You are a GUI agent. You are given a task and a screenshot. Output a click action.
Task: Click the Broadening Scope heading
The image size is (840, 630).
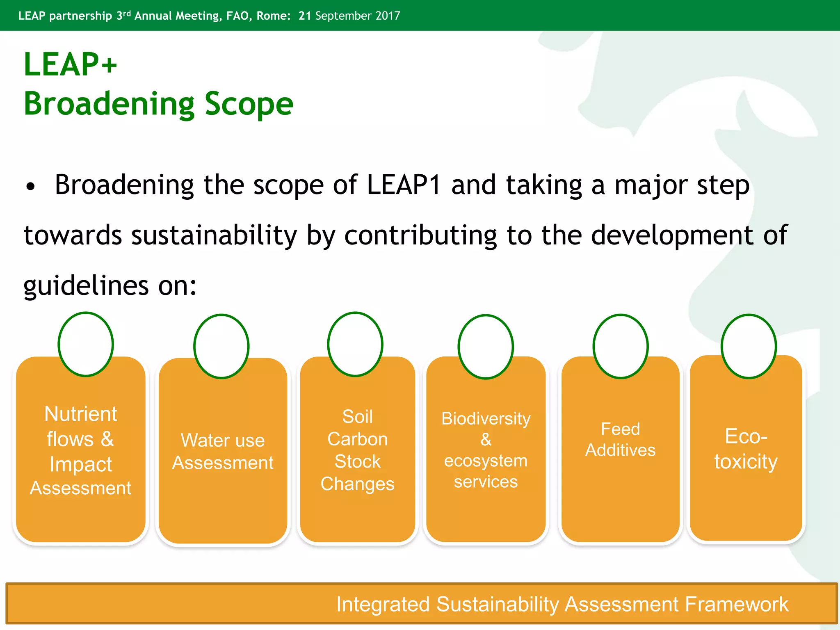(x=158, y=104)
